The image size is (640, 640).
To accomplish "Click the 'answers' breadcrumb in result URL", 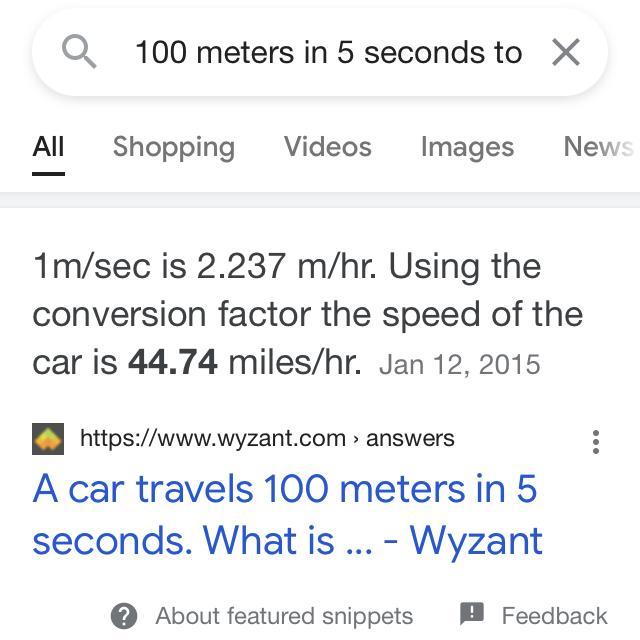I will 410,438.
